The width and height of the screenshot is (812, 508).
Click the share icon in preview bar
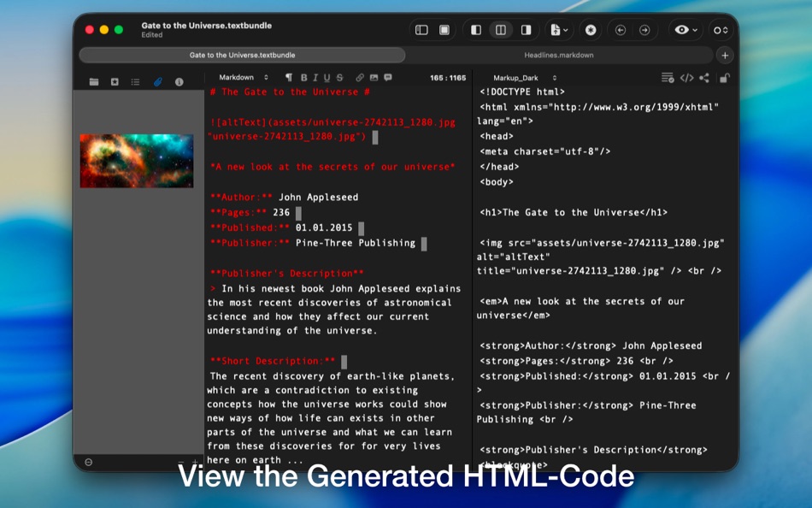[704, 78]
